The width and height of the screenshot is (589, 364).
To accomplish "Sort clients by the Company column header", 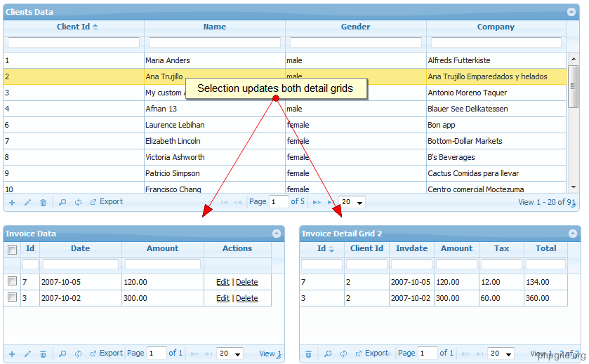I will point(496,27).
